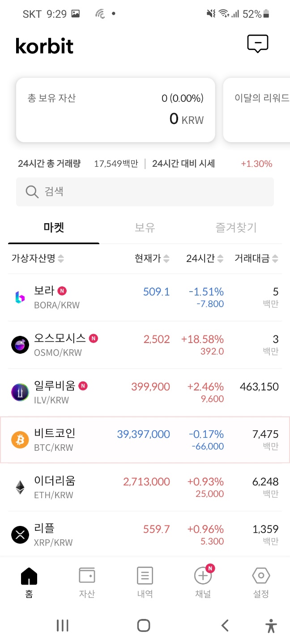
Task: Open the 채널 plus icon
Action: [203, 576]
